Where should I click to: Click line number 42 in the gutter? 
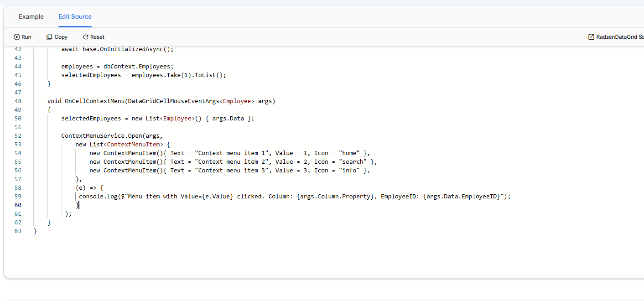click(18, 49)
